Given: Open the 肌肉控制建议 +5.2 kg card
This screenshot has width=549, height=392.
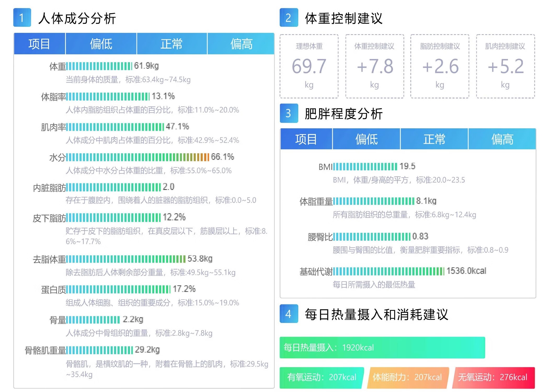Looking at the screenshot, I should click(x=505, y=66).
